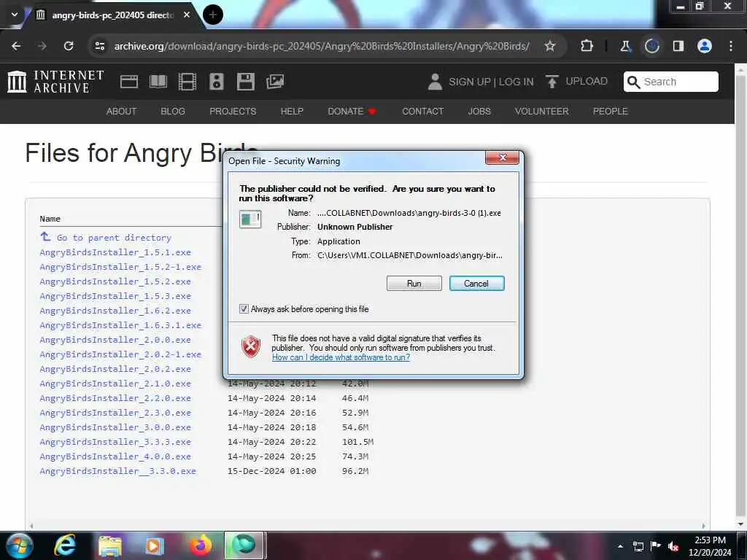This screenshot has width=747, height=560.
Task: Open the BLOG menu item
Action: (172, 112)
